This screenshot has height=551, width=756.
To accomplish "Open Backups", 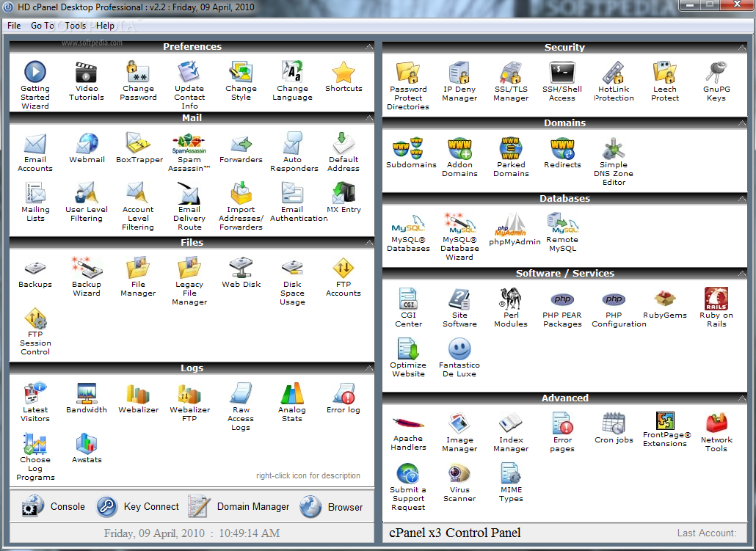I will coord(35,268).
